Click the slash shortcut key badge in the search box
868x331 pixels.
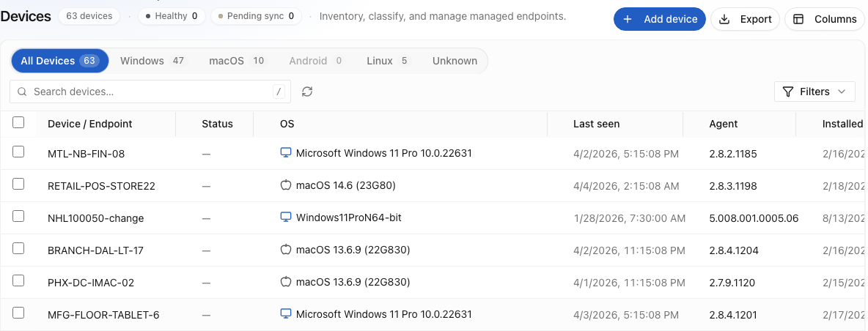click(x=279, y=92)
